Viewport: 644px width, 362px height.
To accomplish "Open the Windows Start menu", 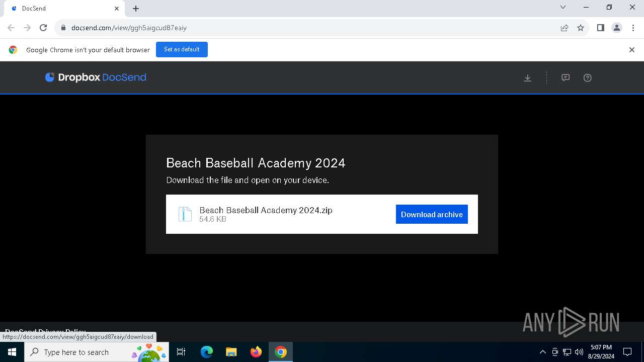I will [x=12, y=352].
